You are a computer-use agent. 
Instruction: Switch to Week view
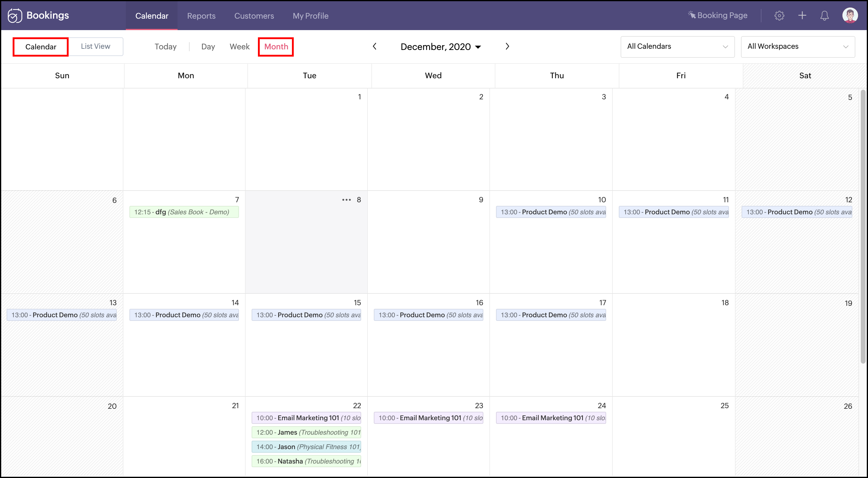239,47
